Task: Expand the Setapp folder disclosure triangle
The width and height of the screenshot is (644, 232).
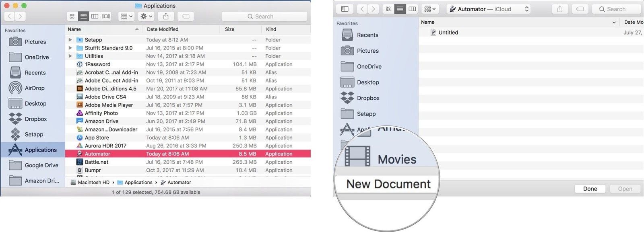Action: [70, 40]
